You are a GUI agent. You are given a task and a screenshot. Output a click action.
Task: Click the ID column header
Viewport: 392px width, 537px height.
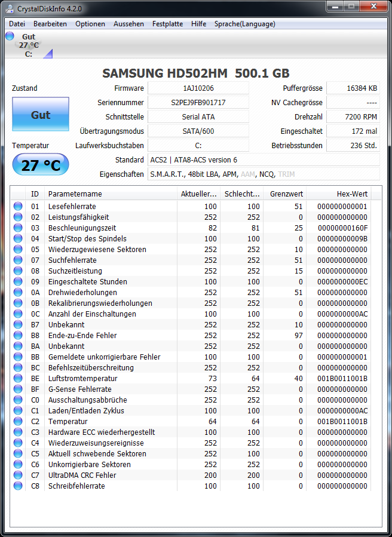(x=35, y=194)
